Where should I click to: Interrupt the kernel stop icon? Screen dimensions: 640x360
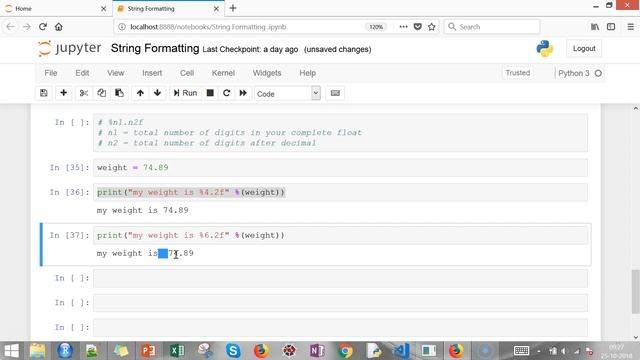click(x=210, y=93)
